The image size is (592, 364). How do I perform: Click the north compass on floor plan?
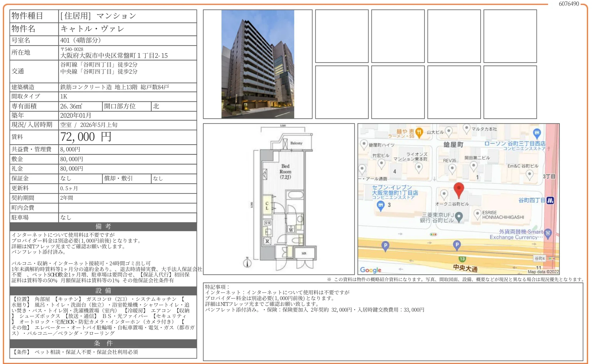point(247,263)
